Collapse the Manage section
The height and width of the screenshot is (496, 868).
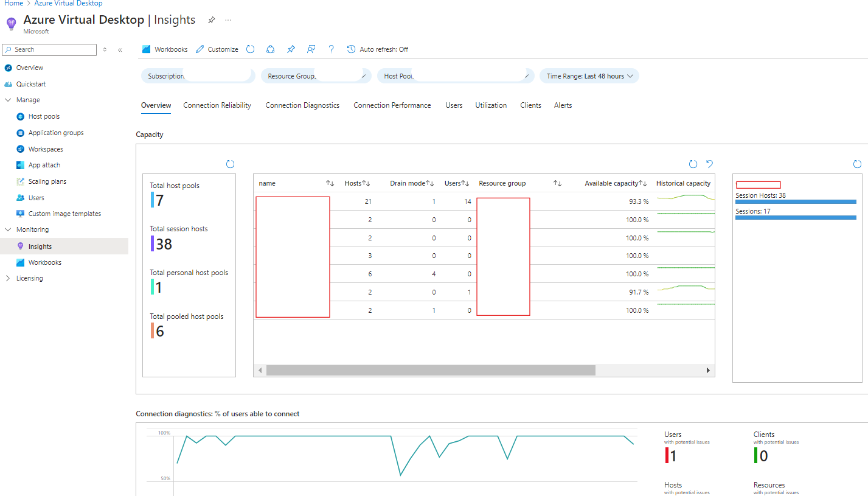(8, 100)
